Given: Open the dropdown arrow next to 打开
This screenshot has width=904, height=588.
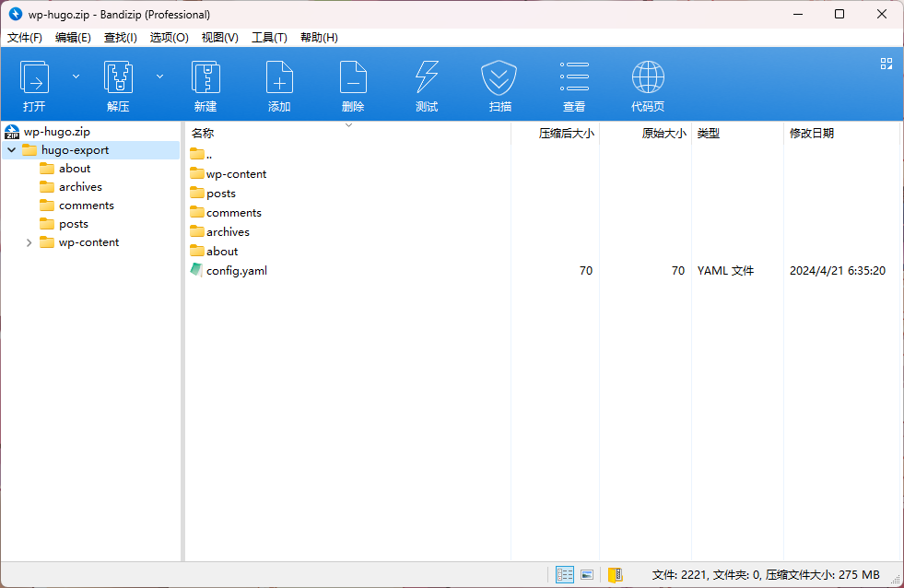Looking at the screenshot, I should 76,76.
